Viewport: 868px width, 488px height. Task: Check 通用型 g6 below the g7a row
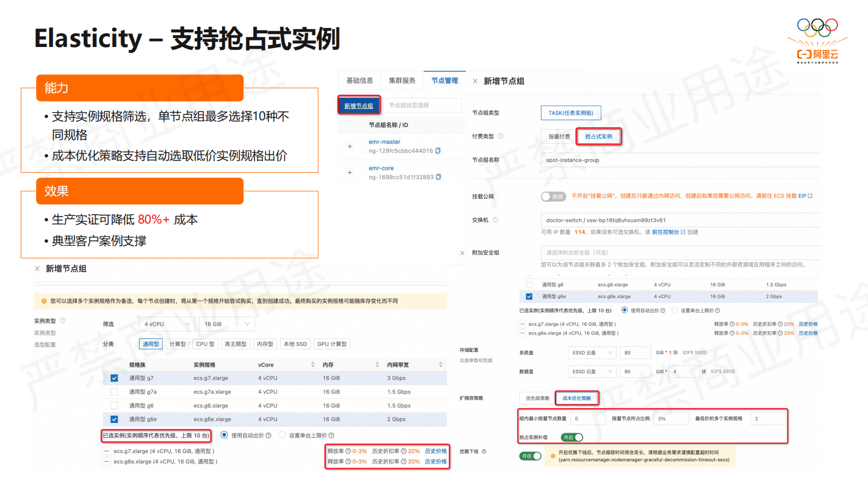(114, 405)
